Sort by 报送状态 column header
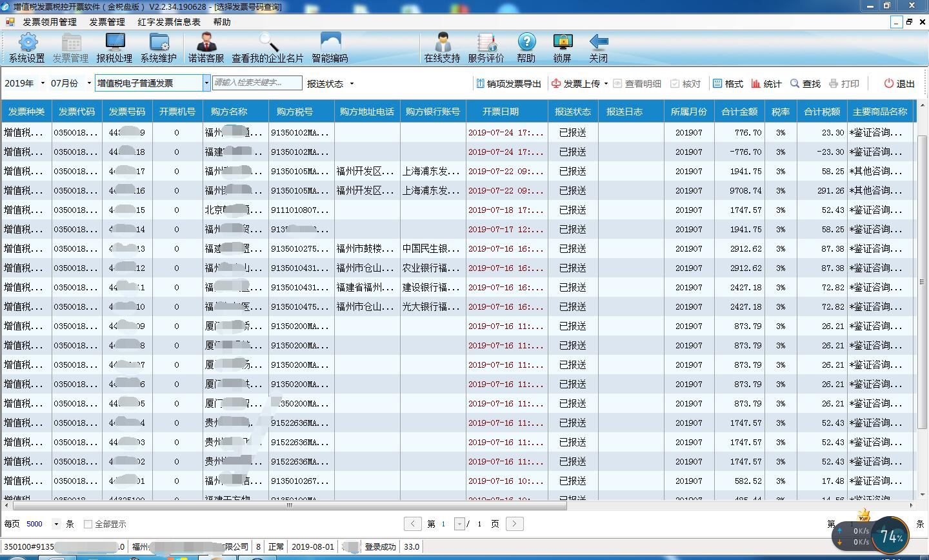This screenshot has height=560, width=929. click(573, 112)
